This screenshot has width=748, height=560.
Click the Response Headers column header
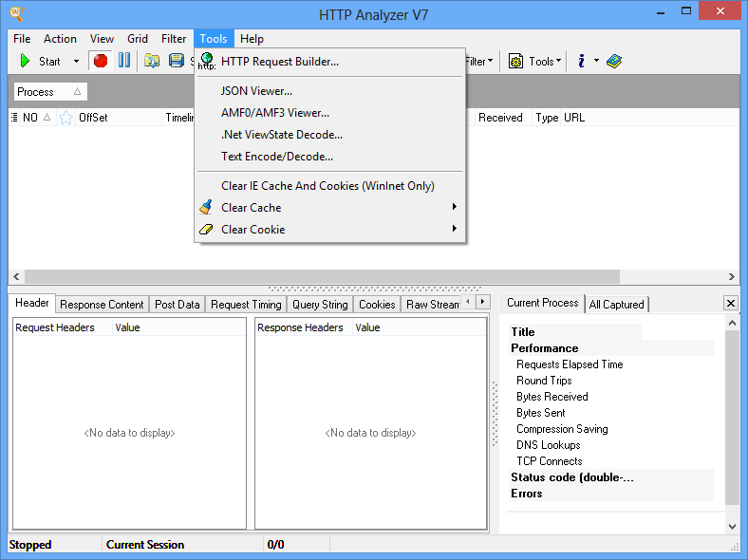[304, 327]
